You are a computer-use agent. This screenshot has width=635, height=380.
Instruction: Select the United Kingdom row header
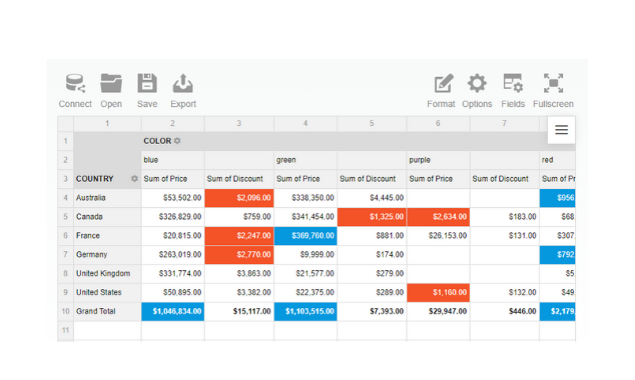click(x=107, y=273)
